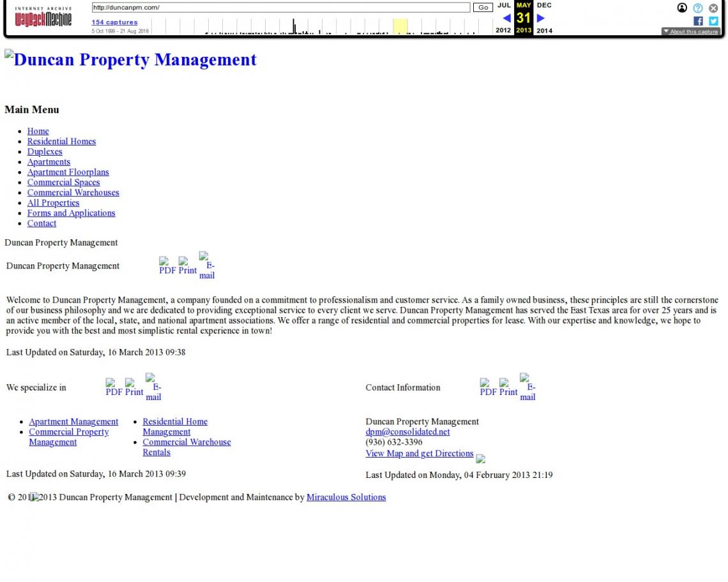This screenshot has width=728, height=582.
Task: Open Apartment Floorplans menu item
Action: pyautogui.click(x=68, y=172)
